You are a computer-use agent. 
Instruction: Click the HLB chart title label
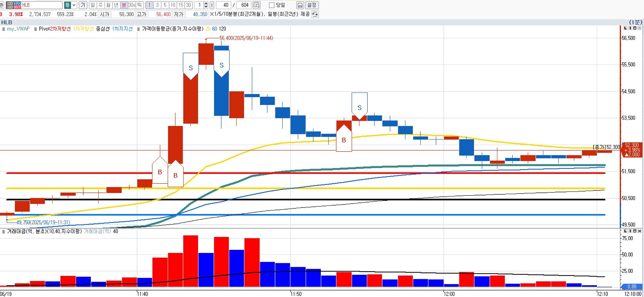click(7, 22)
